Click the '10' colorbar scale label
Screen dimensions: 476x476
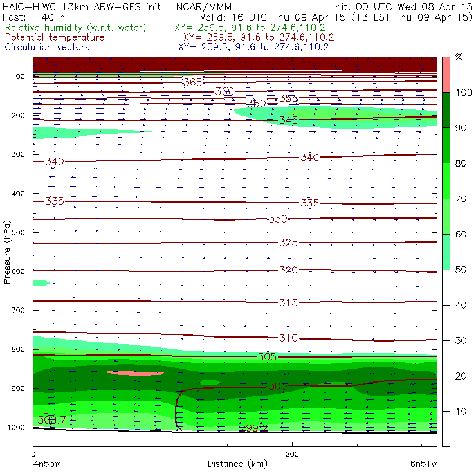tap(461, 411)
